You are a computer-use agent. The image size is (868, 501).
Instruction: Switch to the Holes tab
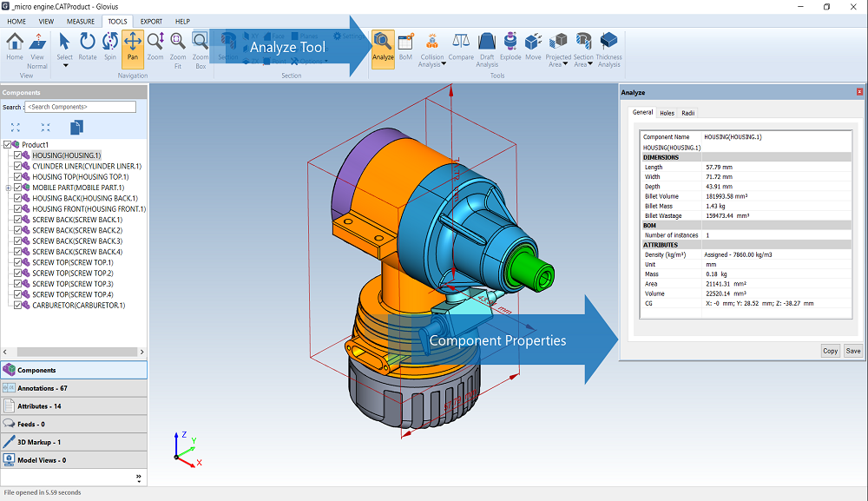667,113
